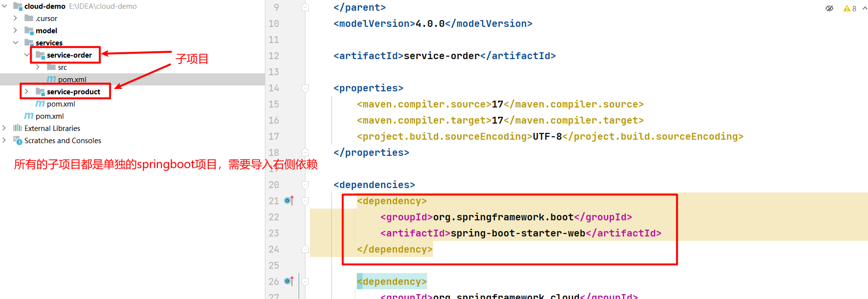Click the closing parent tag

pos(360,7)
